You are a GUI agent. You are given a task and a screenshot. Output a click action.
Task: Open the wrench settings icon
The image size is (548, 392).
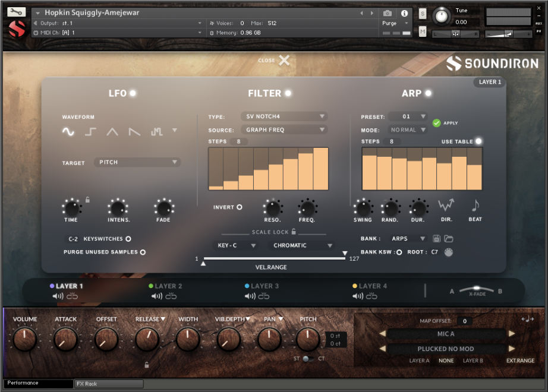(x=17, y=12)
